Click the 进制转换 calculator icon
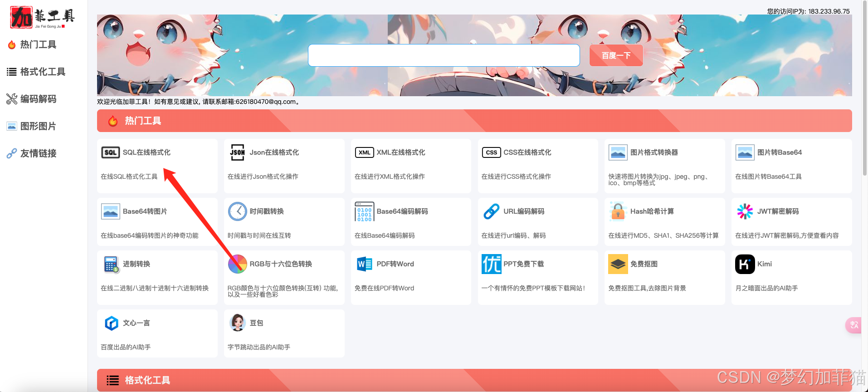Screen dimensions: 868x392 point(111,264)
